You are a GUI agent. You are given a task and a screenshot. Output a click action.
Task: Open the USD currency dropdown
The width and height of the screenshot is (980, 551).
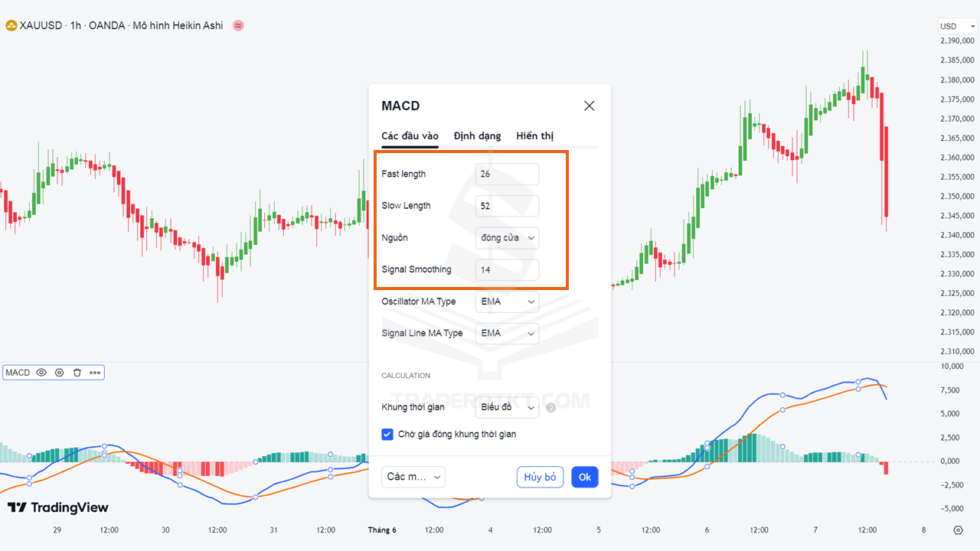(958, 26)
